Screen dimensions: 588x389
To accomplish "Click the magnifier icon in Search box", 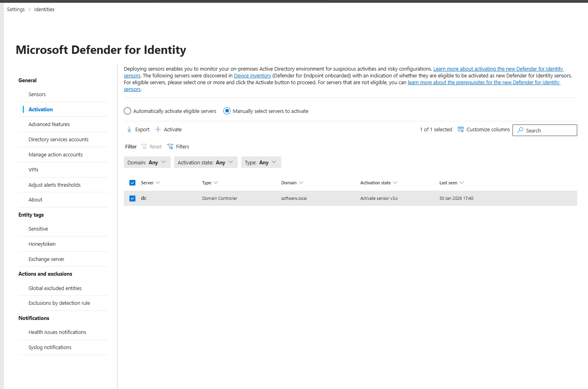I will point(520,130).
